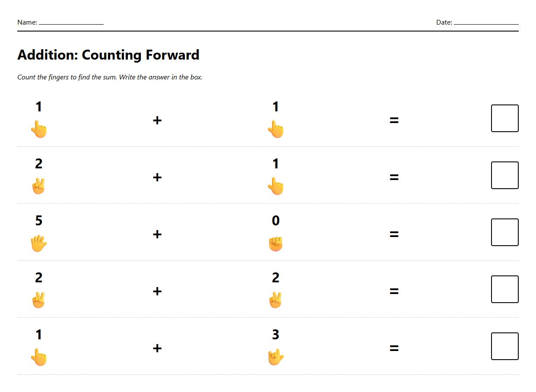Select the answer box for 2 + 1
The image size is (536, 392).
[504, 175]
